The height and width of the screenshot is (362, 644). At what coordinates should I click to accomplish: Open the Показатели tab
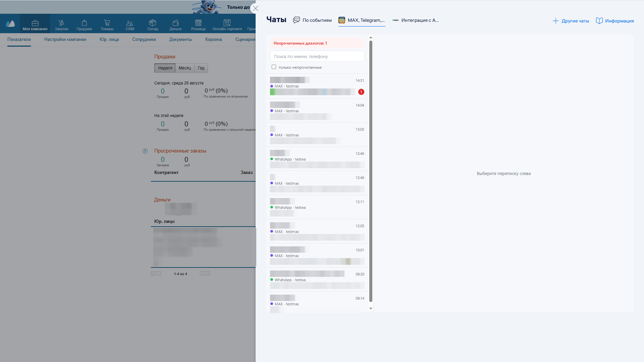coord(19,40)
